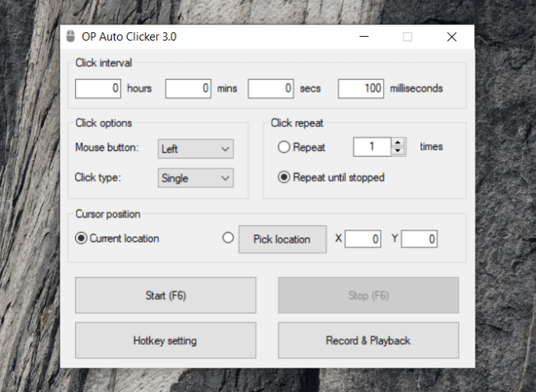Screen dimensions: 536x392
Task: Choose Current location radio button
Action: tap(81, 238)
